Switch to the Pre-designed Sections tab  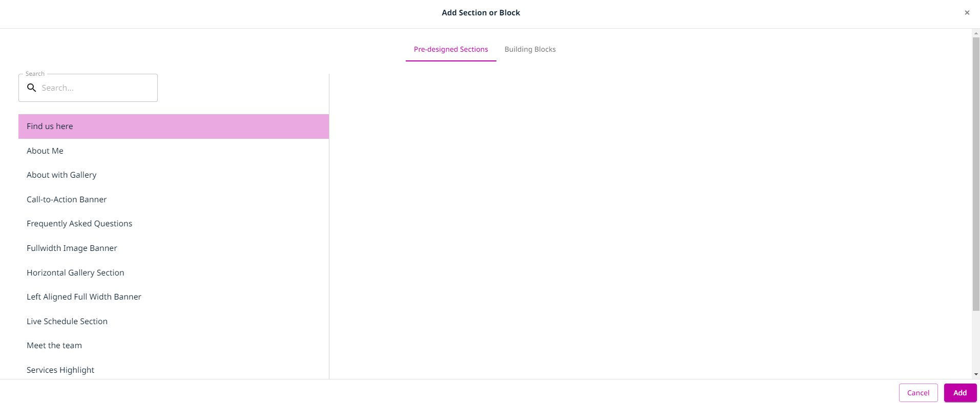(451, 49)
